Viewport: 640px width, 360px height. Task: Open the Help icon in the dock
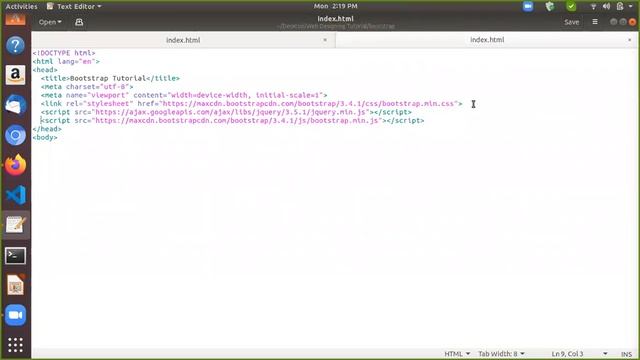click(16, 45)
